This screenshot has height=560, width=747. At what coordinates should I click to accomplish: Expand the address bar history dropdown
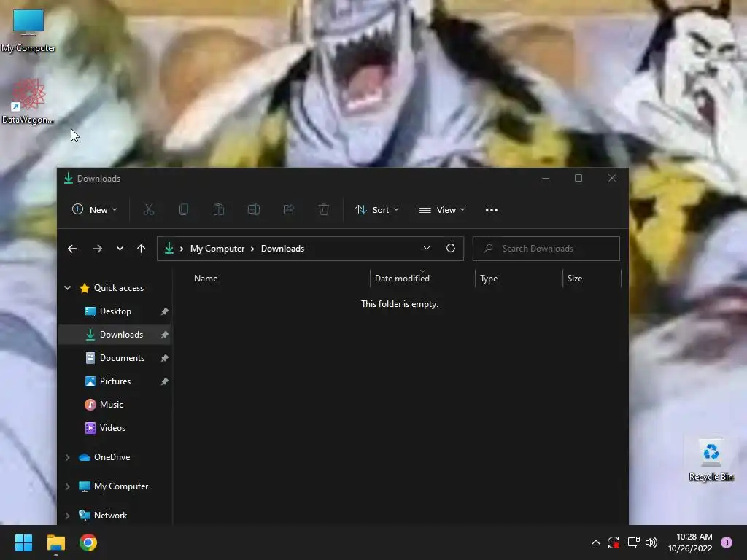click(426, 248)
